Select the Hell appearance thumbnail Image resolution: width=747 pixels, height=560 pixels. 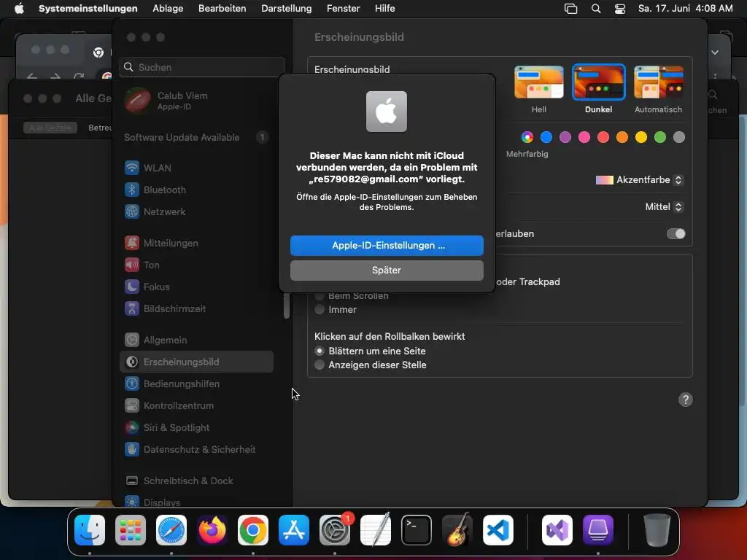point(539,82)
